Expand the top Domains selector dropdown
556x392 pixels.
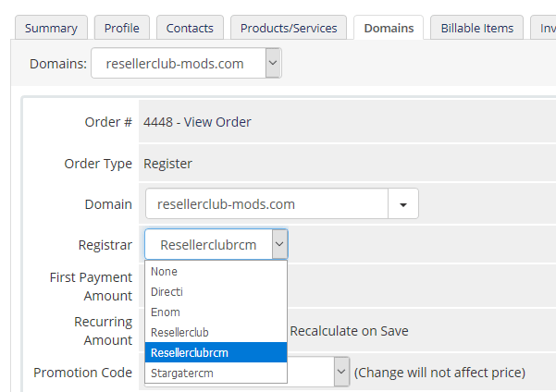273,63
